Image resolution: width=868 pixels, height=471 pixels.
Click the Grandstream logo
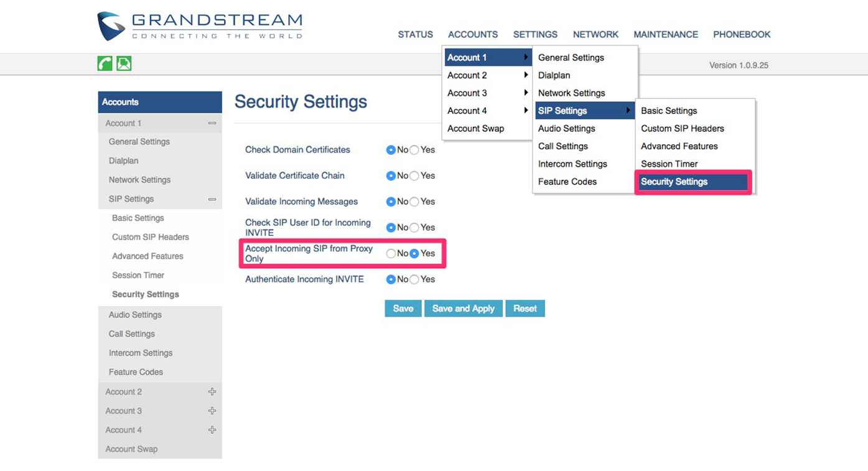pyautogui.click(x=199, y=26)
